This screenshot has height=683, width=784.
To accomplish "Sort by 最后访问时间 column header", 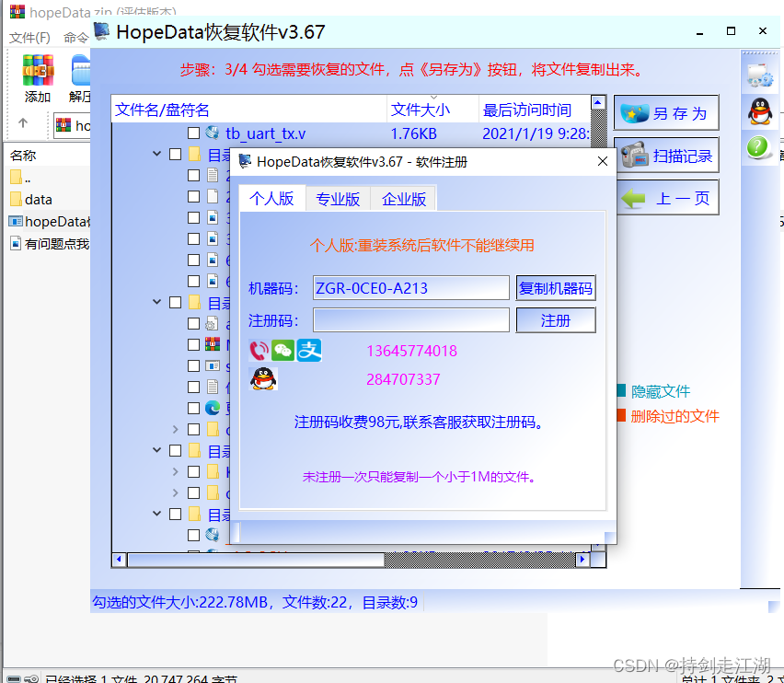I will click(535, 109).
